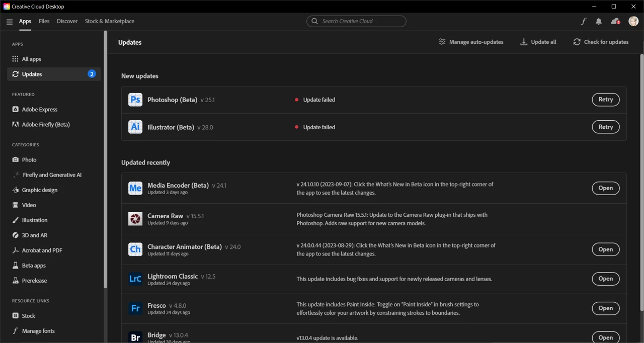The width and height of the screenshot is (644, 343).
Task: Click Photoshop (Beta) Update failed status
Action: click(315, 100)
